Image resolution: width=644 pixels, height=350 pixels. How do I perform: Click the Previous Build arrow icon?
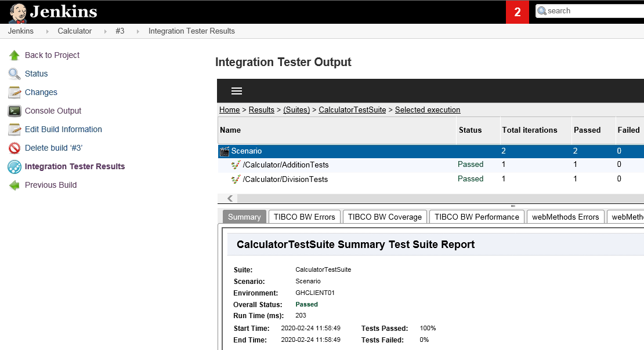point(15,185)
